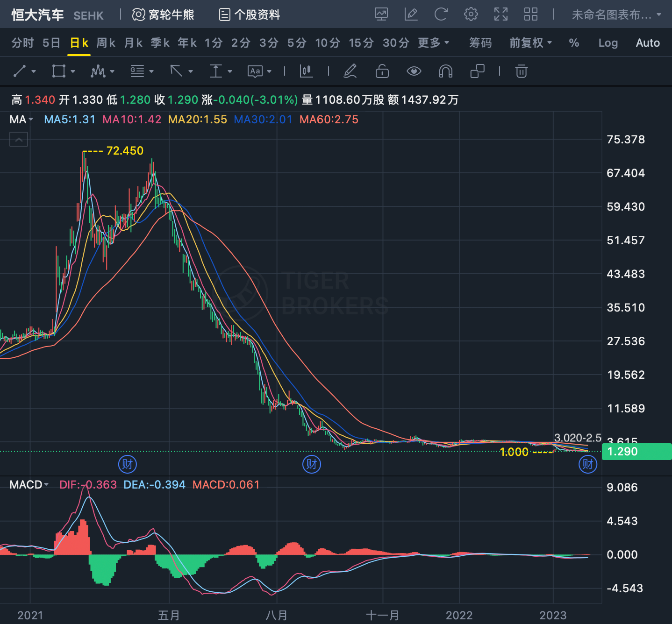Select the rectangle shape tool

pos(59,71)
